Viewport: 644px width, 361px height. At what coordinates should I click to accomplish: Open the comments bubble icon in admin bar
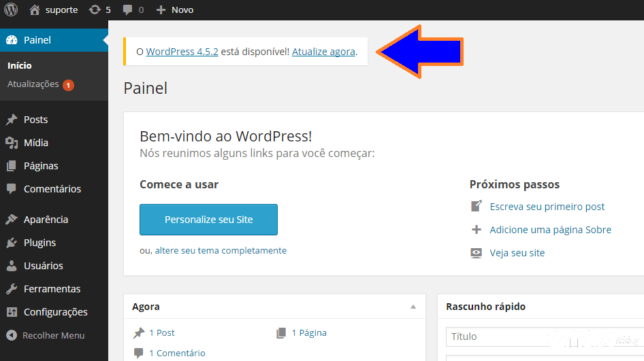128,10
